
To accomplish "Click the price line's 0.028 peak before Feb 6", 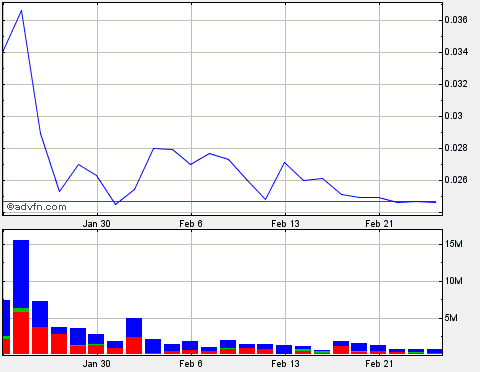I will [x=153, y=148].
